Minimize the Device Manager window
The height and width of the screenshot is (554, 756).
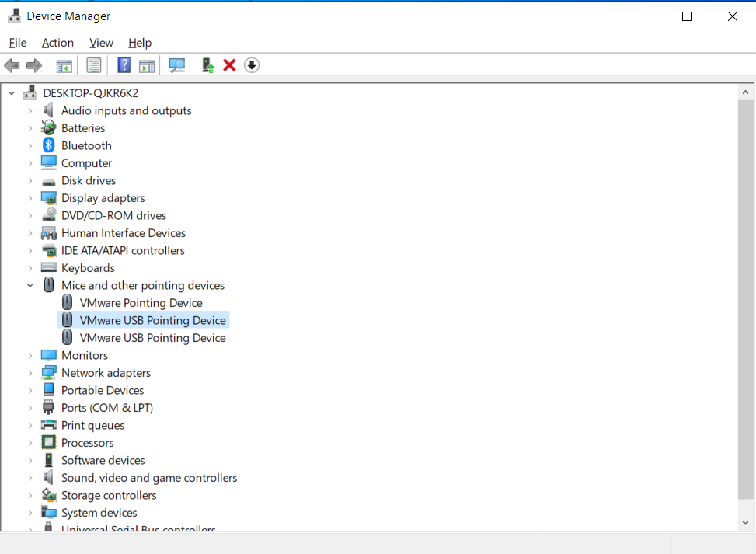642,16
